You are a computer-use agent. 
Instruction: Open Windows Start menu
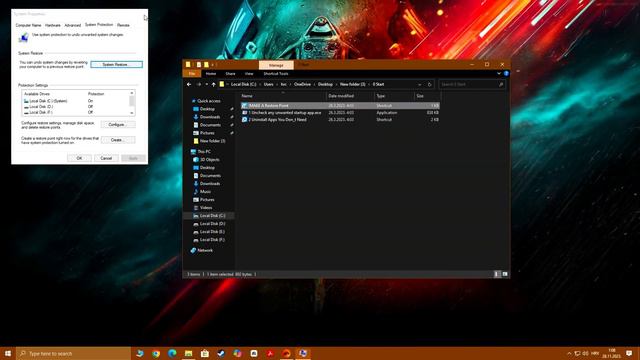point(8,353)
